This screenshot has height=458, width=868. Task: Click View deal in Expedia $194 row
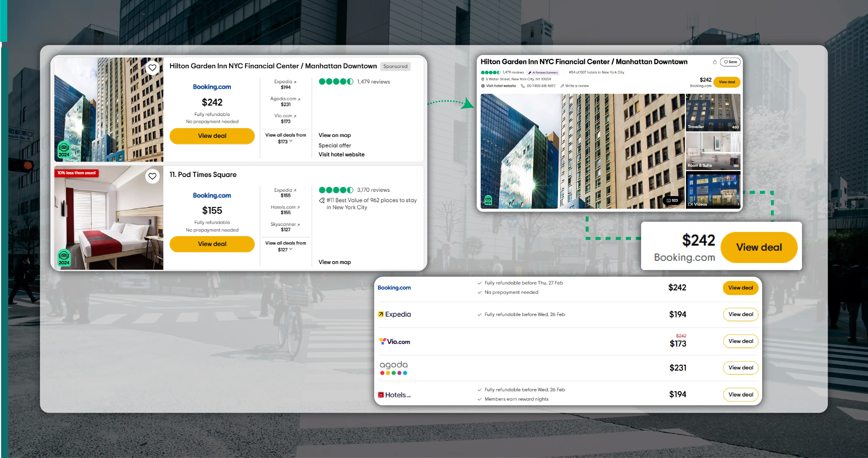740,314
